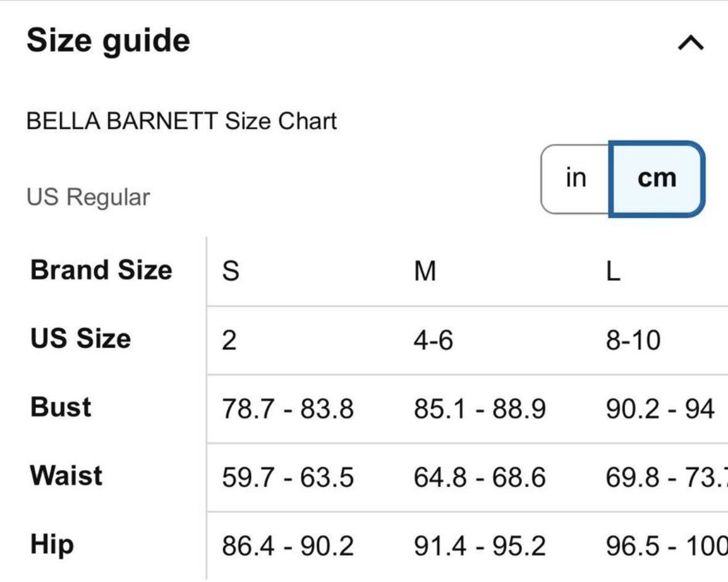The image size is (728, 582).
Task: Click the M brand size column
Action: point(425,271)
